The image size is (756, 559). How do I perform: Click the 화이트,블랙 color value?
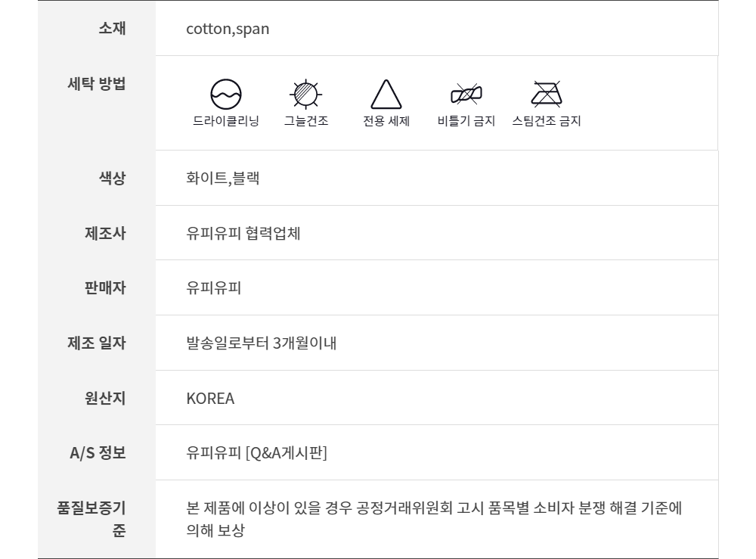pos(224,179)
